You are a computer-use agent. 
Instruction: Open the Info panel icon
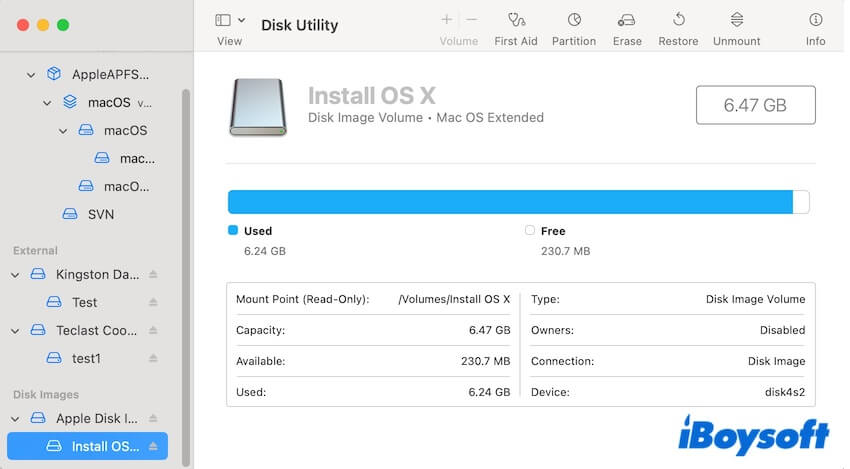(x=816, y=20)
